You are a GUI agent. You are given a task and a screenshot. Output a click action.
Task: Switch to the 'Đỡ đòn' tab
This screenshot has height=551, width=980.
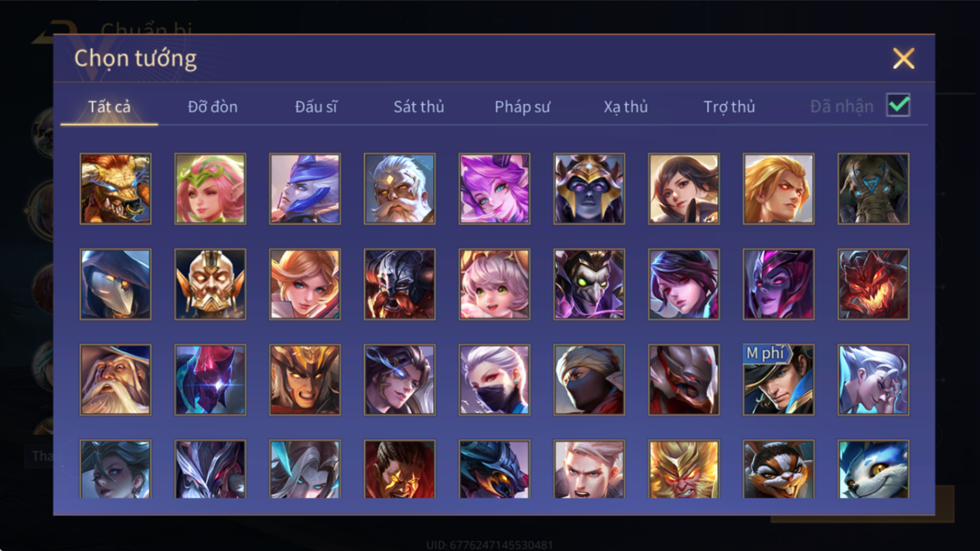pos(212,107)
